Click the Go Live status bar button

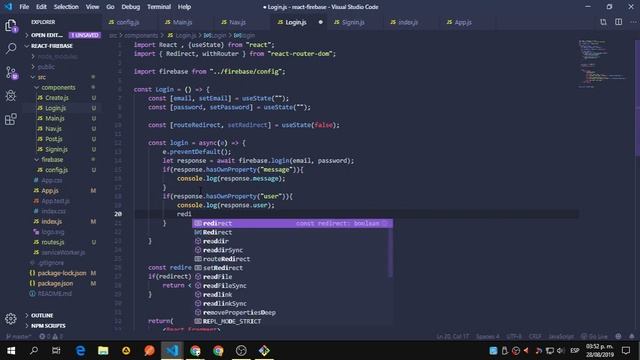click(594, 337)
